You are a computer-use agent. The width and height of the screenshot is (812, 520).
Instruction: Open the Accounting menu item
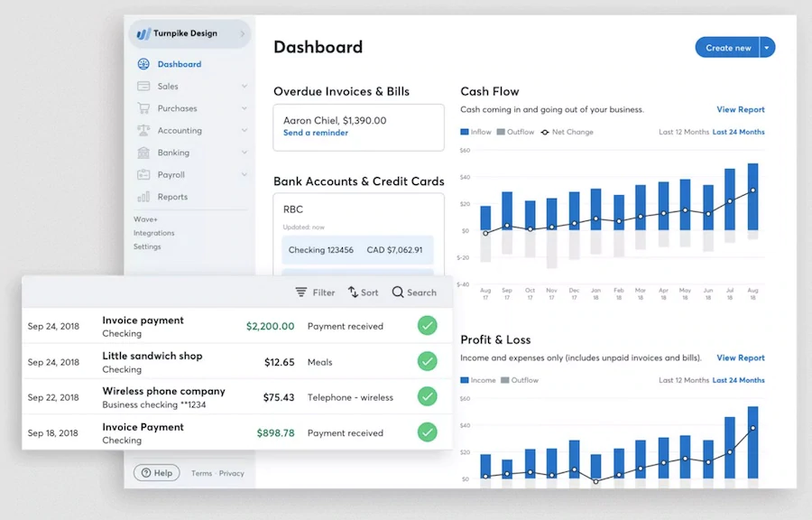(x=180, y=131)
